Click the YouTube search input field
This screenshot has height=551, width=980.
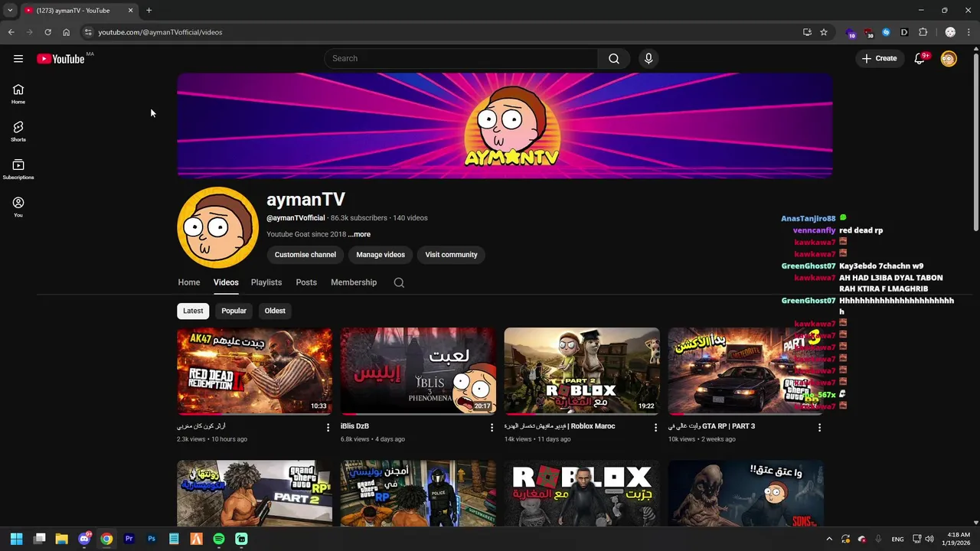tap(461, 59)
